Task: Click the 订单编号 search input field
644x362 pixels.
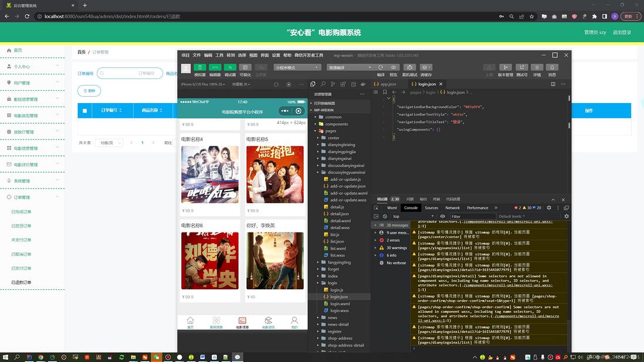Action: tap(130, 73)
